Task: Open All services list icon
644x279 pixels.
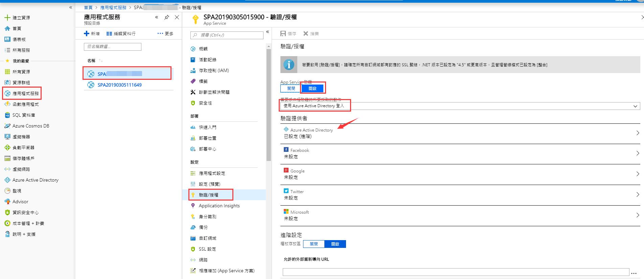Action: pyautogui.click(x=7, y=50)
